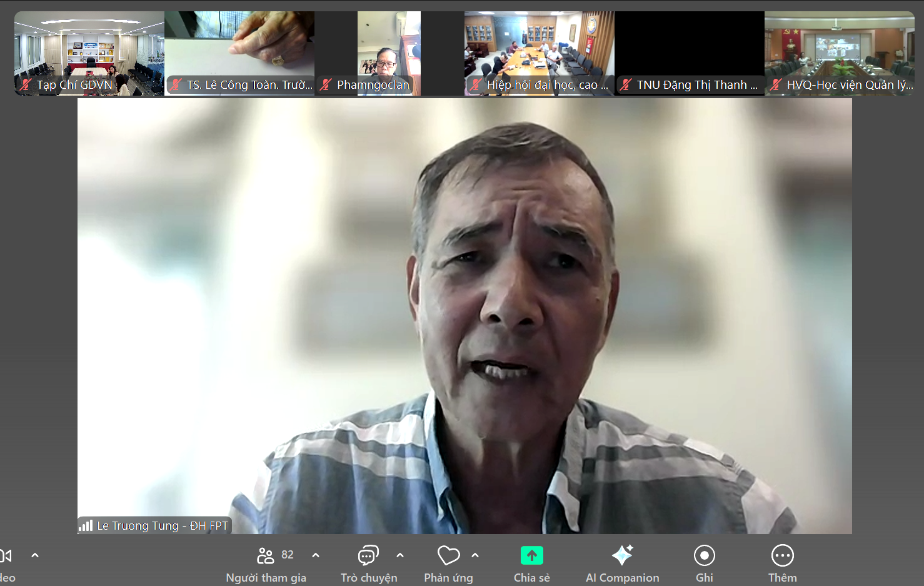
Task: Select the TNU Đặng Thị Thanh thumbnail
Action: 690,53
